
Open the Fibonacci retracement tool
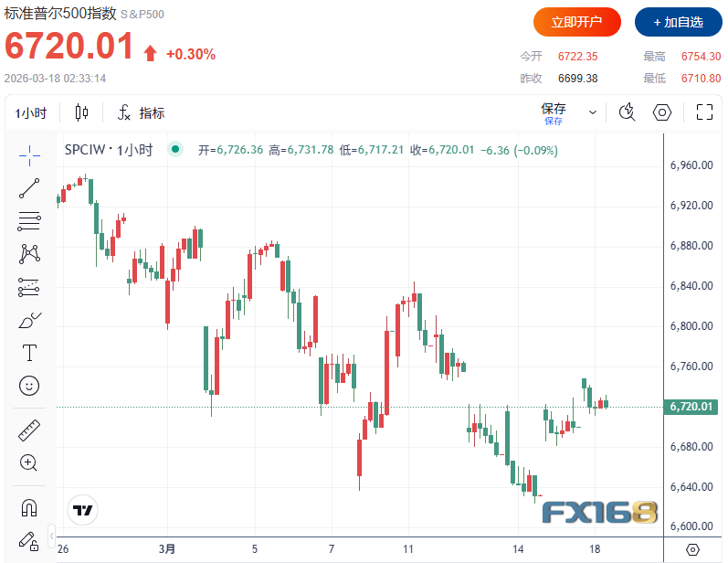[x=29, y=220]
